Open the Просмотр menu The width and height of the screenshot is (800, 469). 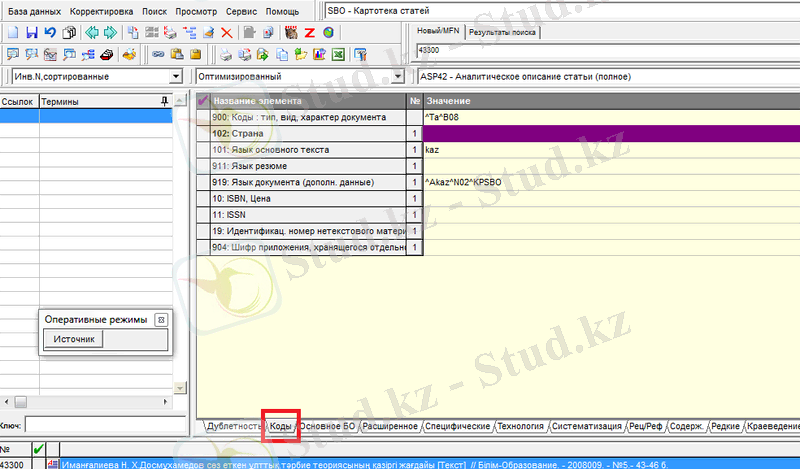tap(196, 11)
